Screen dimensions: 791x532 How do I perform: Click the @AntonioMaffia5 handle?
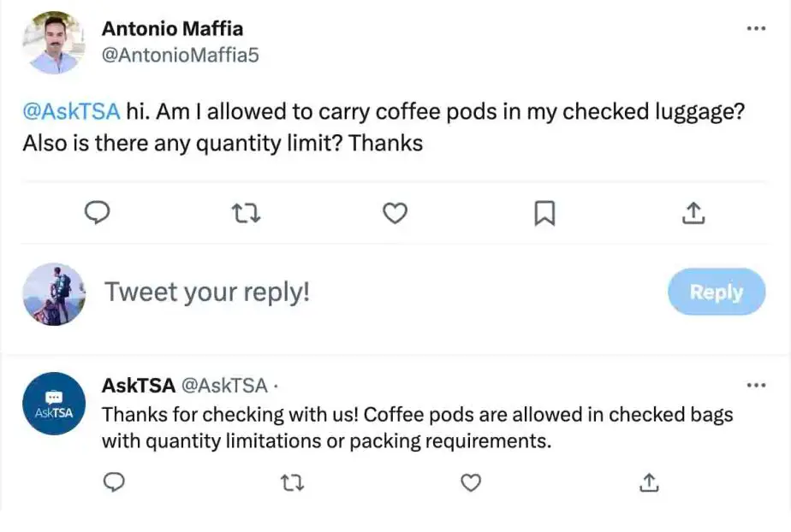coord(180,55)
